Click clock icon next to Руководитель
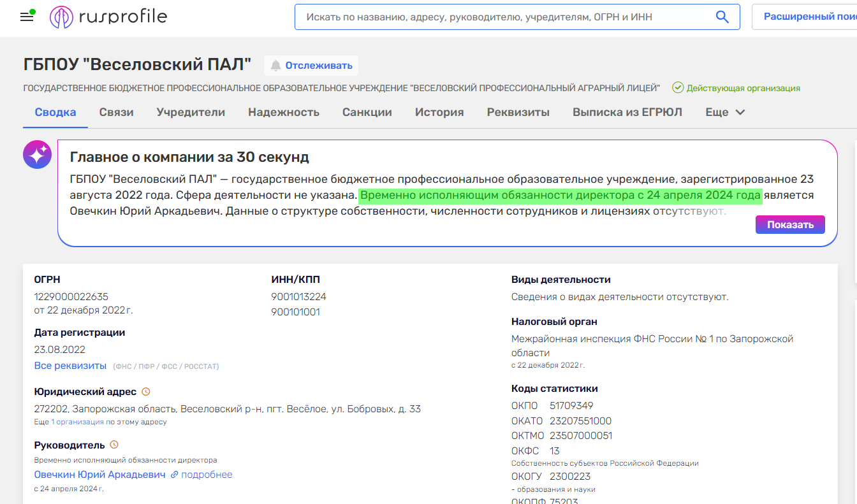 pos(114,445)
